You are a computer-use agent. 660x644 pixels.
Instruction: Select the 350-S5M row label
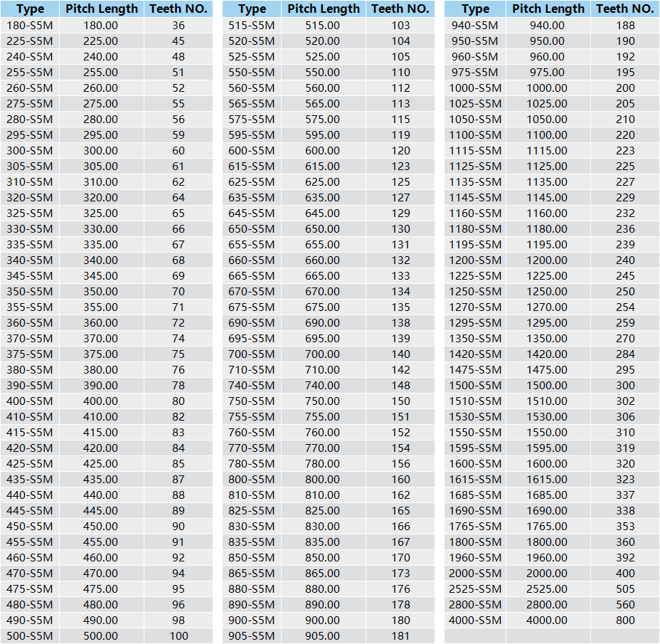tap(30, 292)
